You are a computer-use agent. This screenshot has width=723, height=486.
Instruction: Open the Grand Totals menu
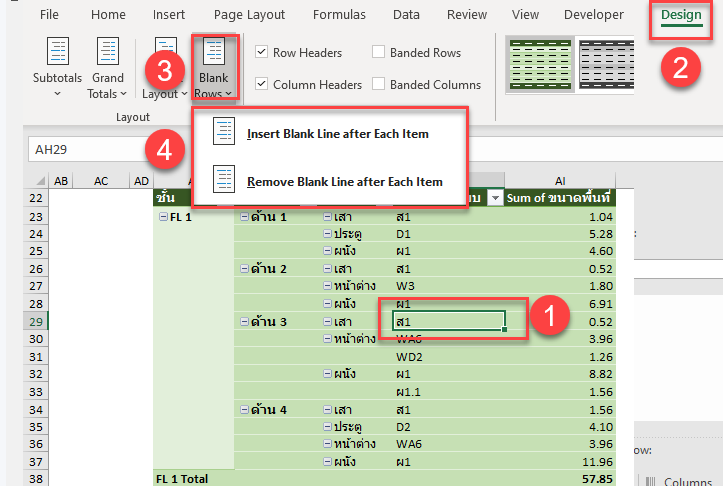(108, 68)
